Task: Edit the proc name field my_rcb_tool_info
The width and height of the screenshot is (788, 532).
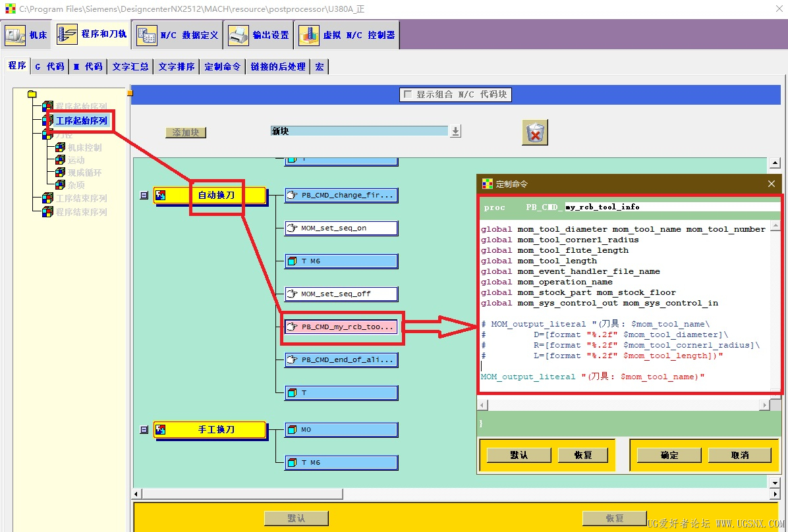Action: [x=673, y=207]
